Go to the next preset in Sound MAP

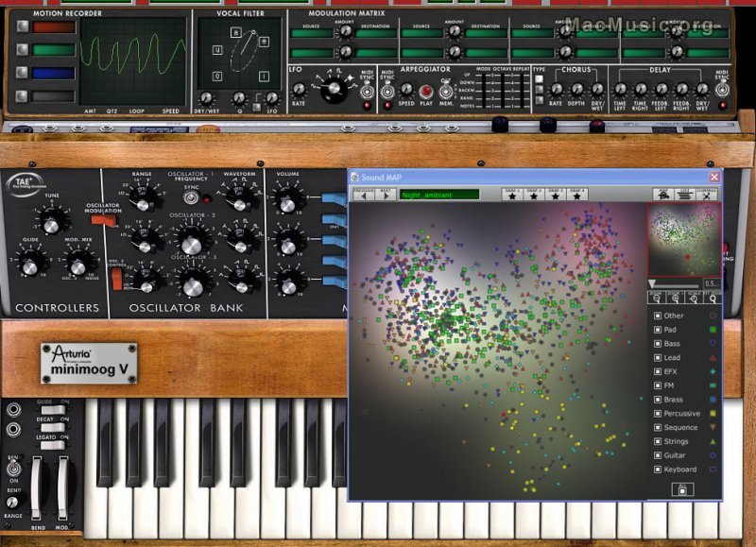[385, 195]
